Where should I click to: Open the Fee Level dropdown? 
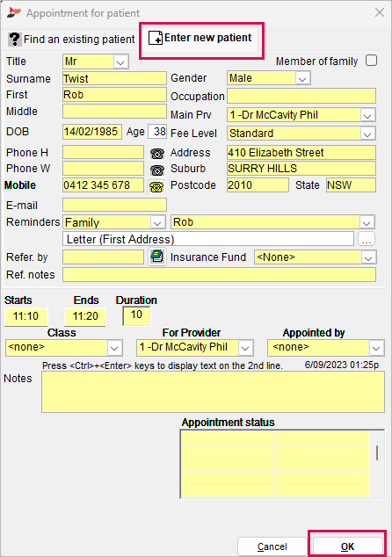pos(367,134)
